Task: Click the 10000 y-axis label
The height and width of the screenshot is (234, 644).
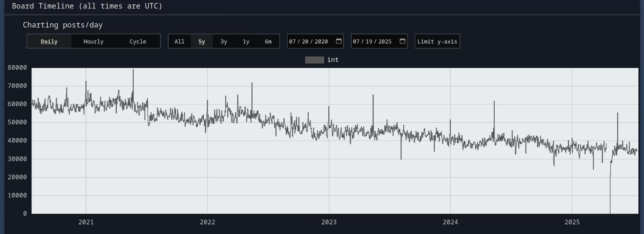Action: (x=17, y=195)
